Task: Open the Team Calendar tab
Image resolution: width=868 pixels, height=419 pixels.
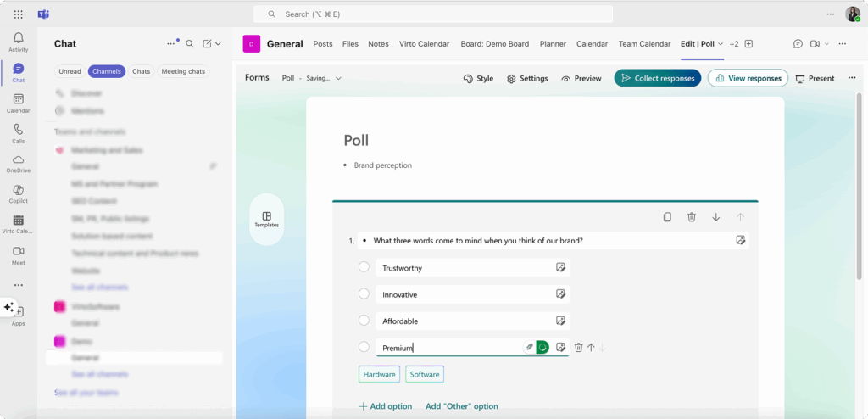Action: pyautogui.click(x=644, y=44)
